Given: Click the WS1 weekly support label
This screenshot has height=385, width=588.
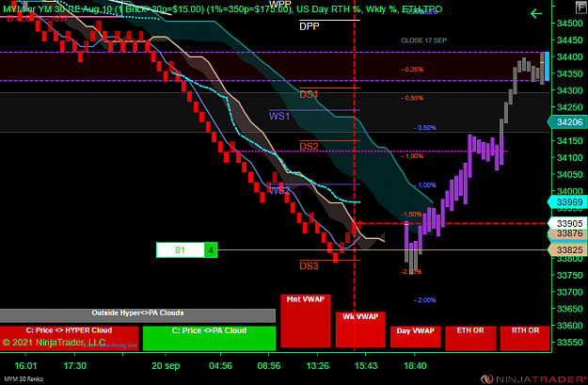Looking at the screenshot, I should [x=279, y=117].
